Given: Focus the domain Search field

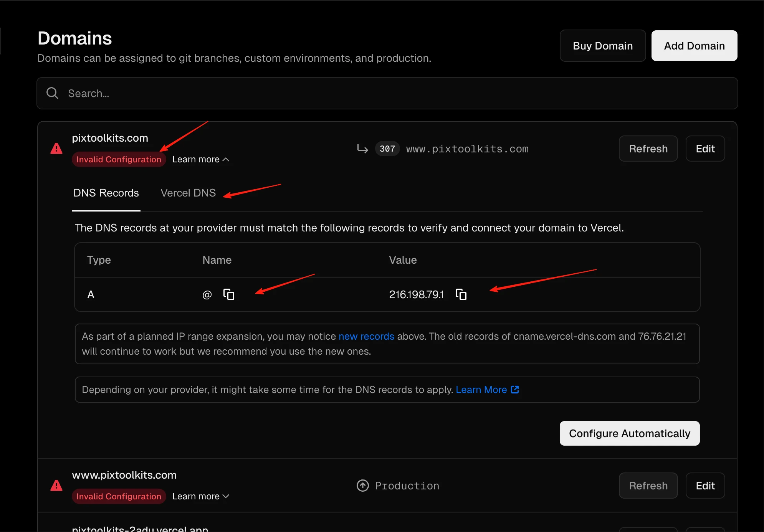Looking at the screenshot, I should 387,93.
